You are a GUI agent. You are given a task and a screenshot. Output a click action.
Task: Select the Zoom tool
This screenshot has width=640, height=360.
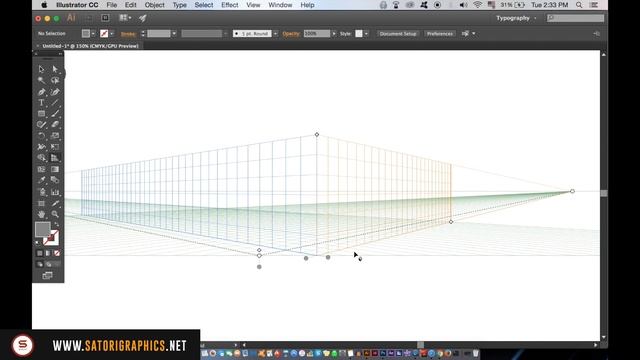point(55,214)
